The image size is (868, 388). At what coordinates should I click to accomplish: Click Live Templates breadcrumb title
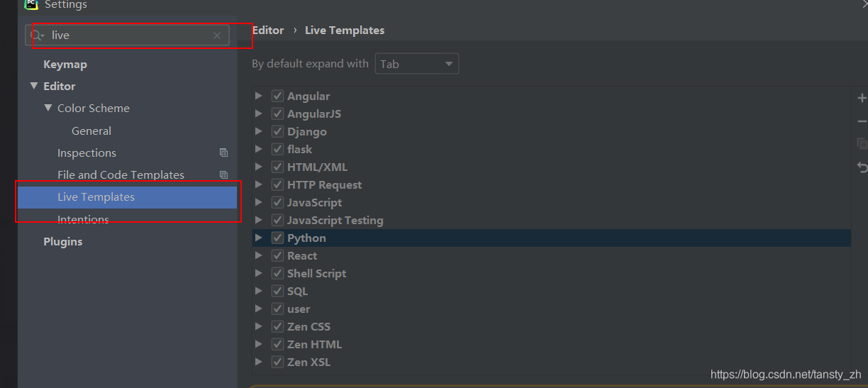pos(345,31)
